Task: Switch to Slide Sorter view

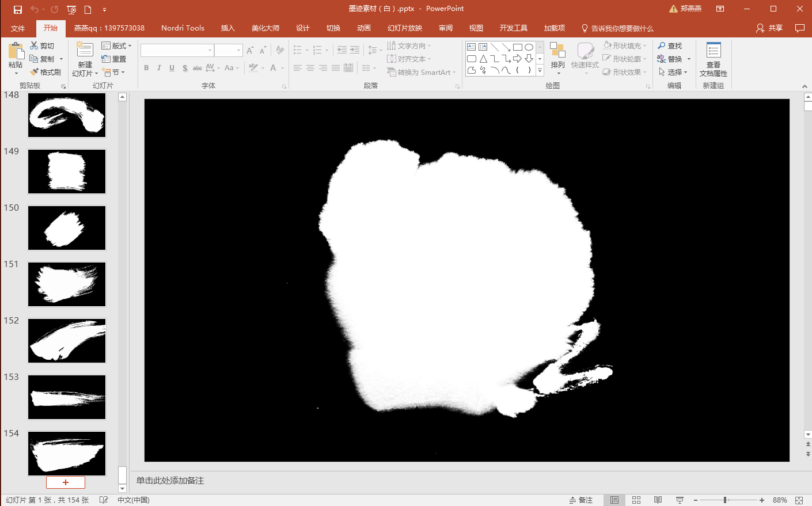Action: [x=636, y=500]
